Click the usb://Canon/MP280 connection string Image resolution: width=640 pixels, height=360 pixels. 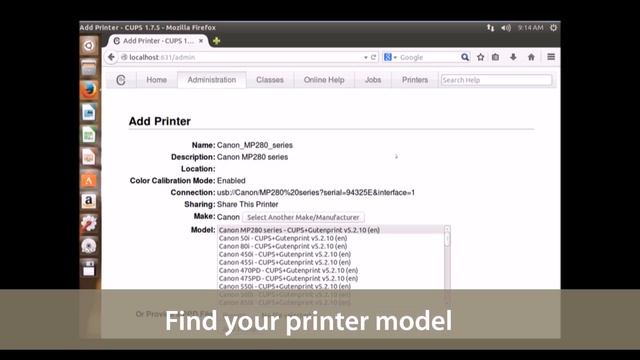316,192
